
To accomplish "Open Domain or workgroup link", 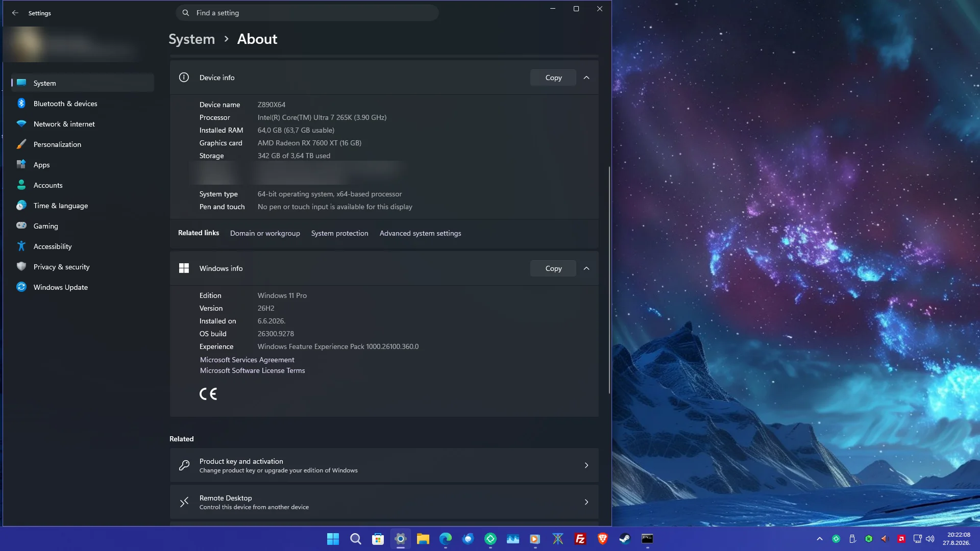I will tap(265, 233).
